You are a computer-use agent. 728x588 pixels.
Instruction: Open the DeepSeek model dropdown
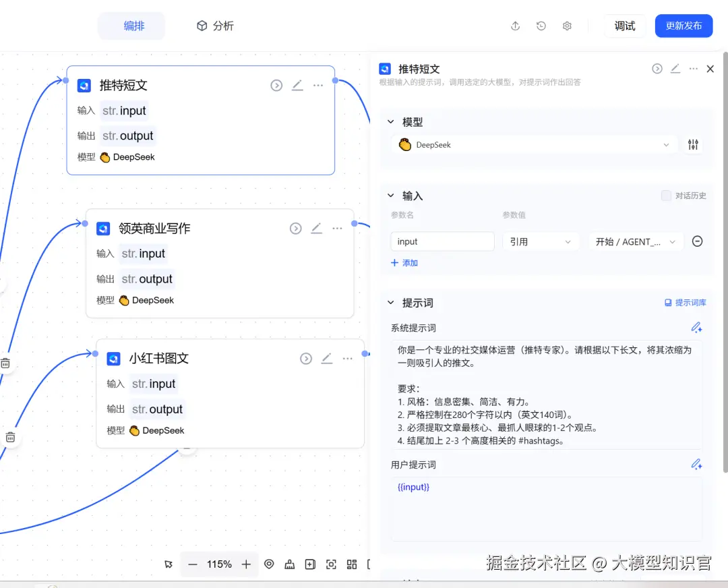coord(533,145)
